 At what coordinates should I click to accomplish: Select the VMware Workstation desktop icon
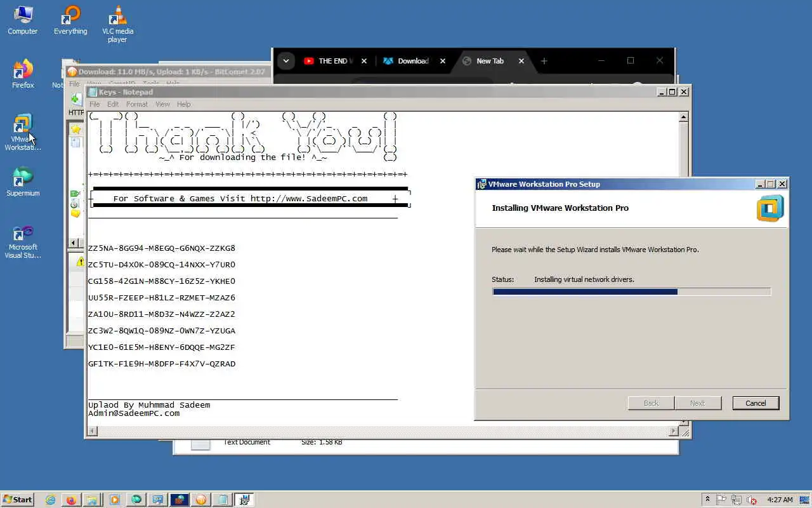click(x=23, y=133)
